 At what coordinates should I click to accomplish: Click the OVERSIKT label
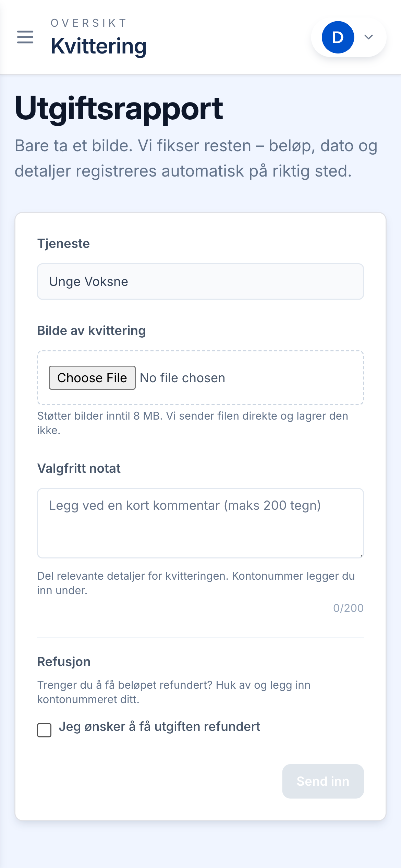tap(88, 23)
